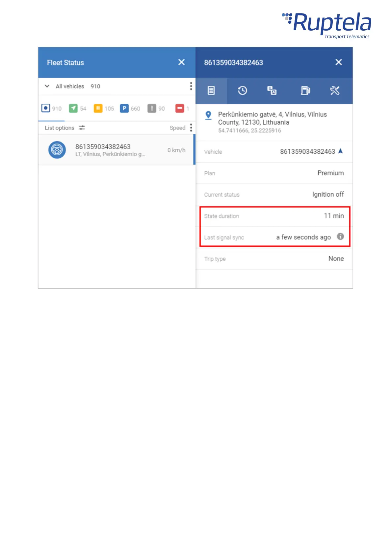Select the all-vehicles 910 status filter
The image size is (392, 554).
(x=51, y=108)
